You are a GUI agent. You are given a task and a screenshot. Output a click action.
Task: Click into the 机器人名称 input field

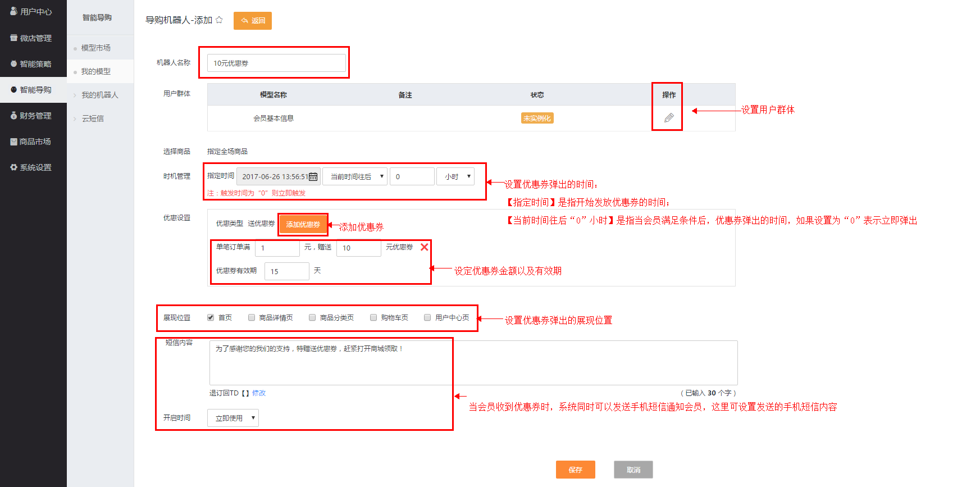pos(276,63)
